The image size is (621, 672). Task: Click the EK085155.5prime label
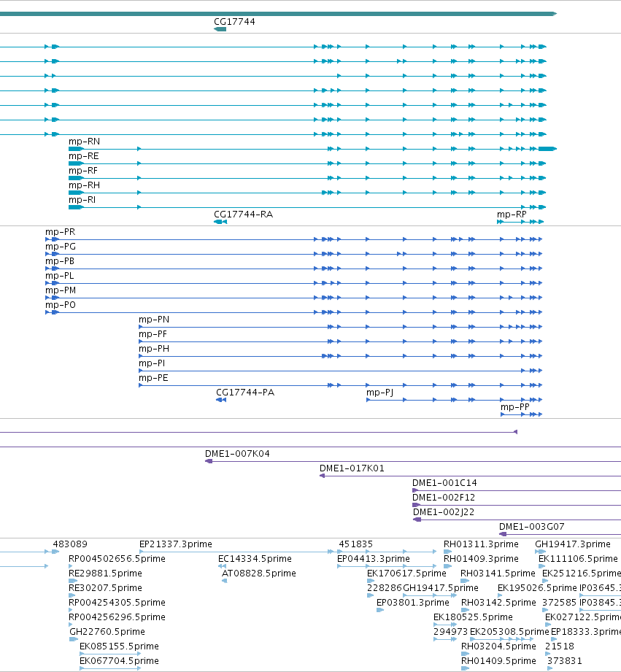(119, 646)
